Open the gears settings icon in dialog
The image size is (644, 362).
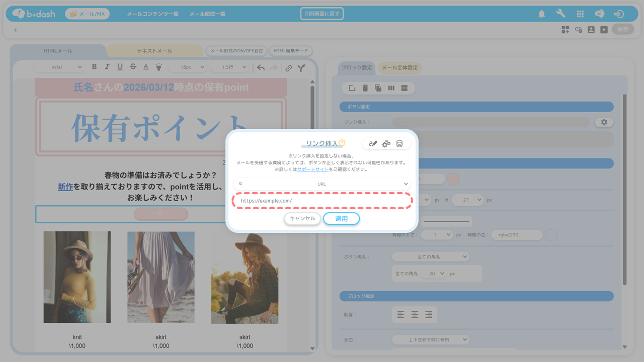pos(386,144)
